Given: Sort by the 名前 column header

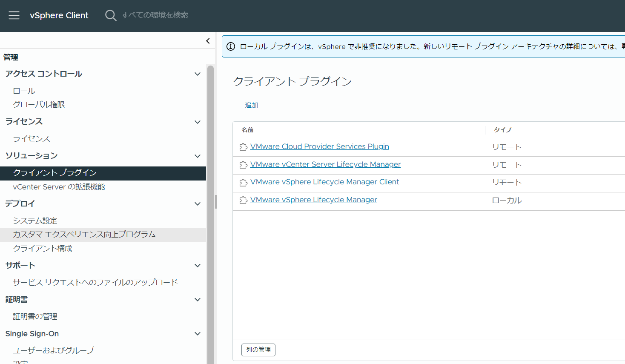Looking at the screenshot, I should (247, 130).
